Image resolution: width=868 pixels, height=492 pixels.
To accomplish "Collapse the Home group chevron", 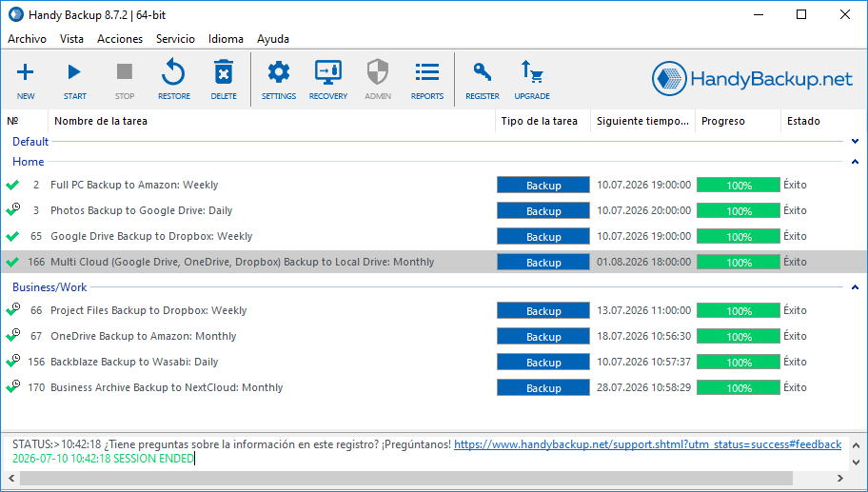I will [x=856, y=162].
